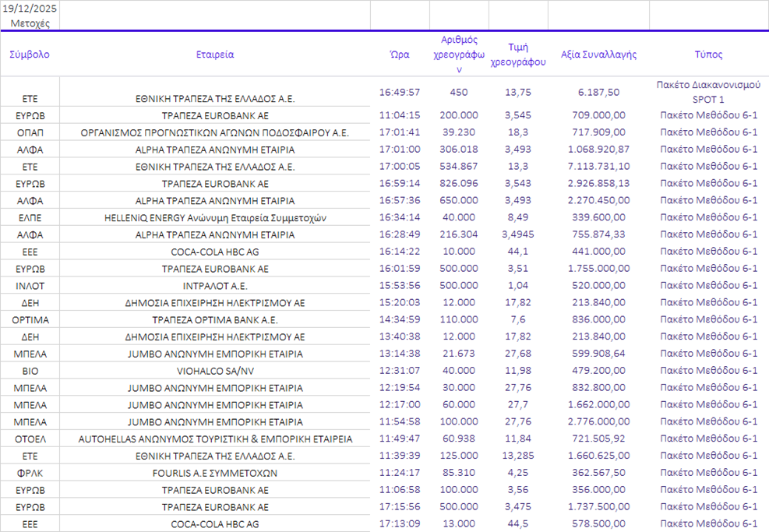This screenshot has height=532, width=769.
Task: Select the transaction value 7.113.731,10
Action: [598, 167]
